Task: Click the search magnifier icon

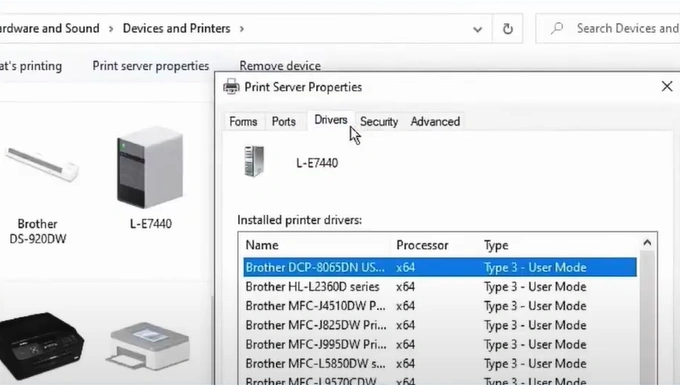Action: pos(557,29)
